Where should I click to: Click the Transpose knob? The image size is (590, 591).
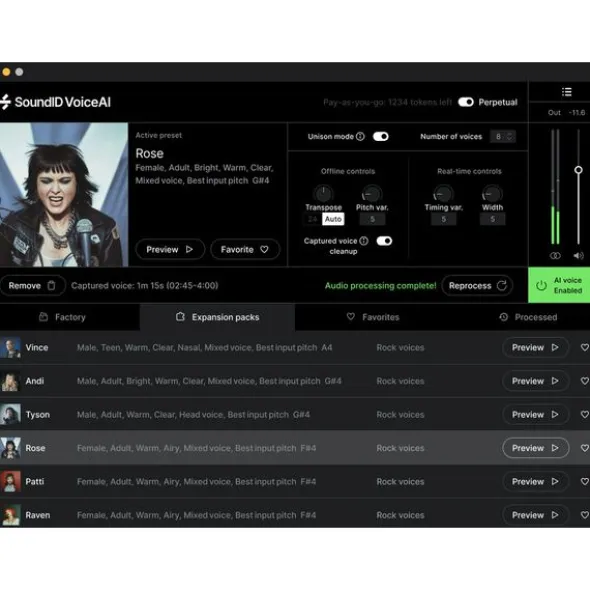323,194
